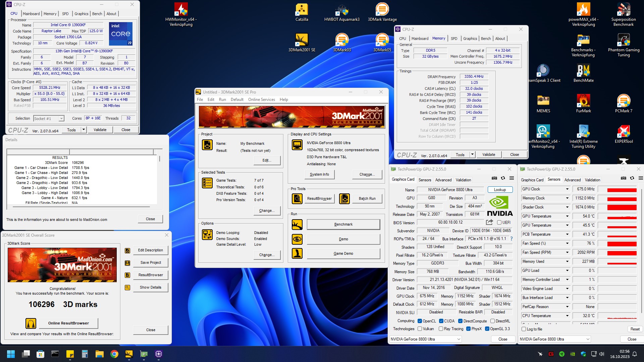
Task: Click the Game Demo joystick icon
Action: tap(297, 253)
